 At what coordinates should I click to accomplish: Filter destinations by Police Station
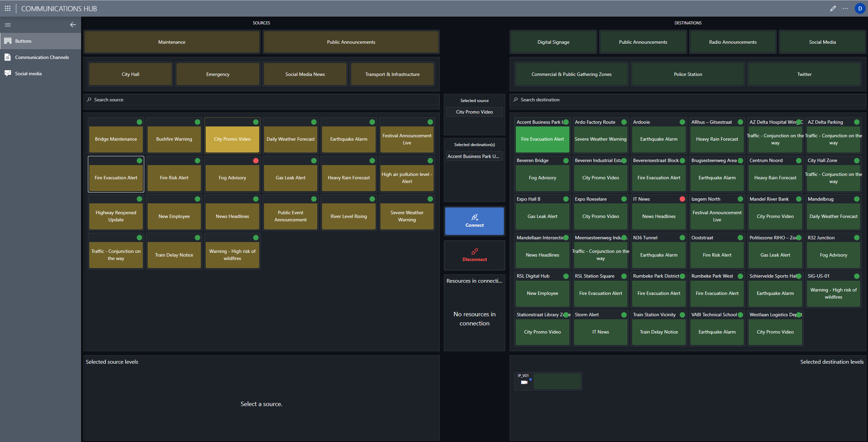coord(687,74)
